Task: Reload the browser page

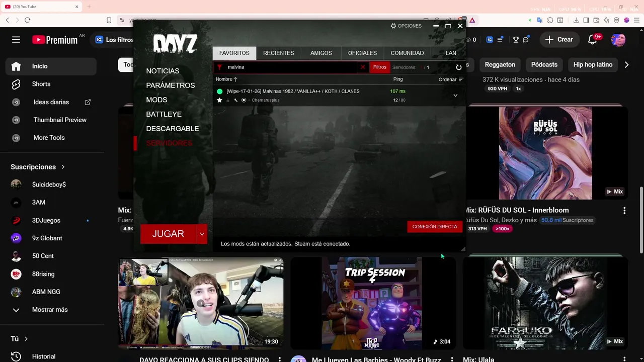Action: pos(27,20)
